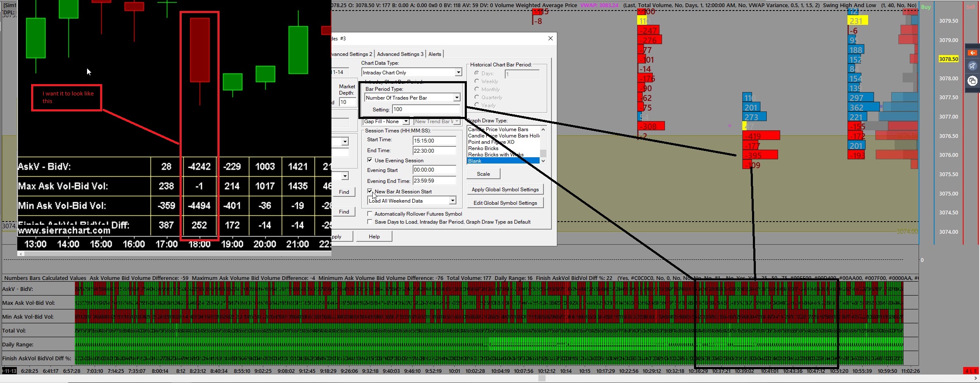980x383 pixels.
Task: Click the overlapping windows icon
Action: pyautogui.click(x=972, y=81)
